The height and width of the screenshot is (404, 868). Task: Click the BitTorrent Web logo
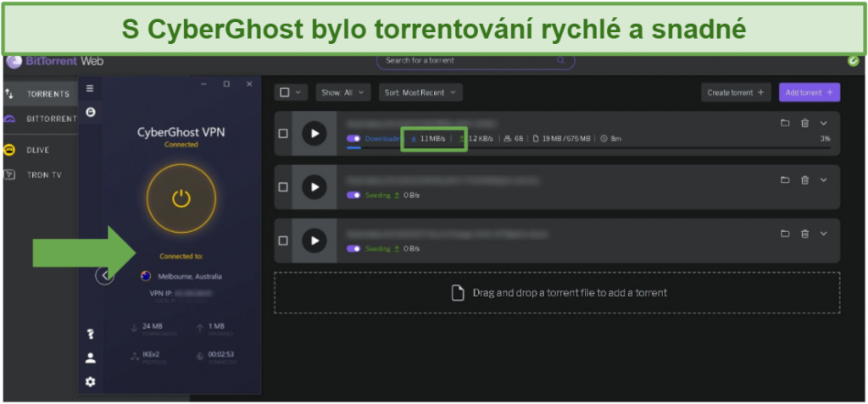point(55,61)
